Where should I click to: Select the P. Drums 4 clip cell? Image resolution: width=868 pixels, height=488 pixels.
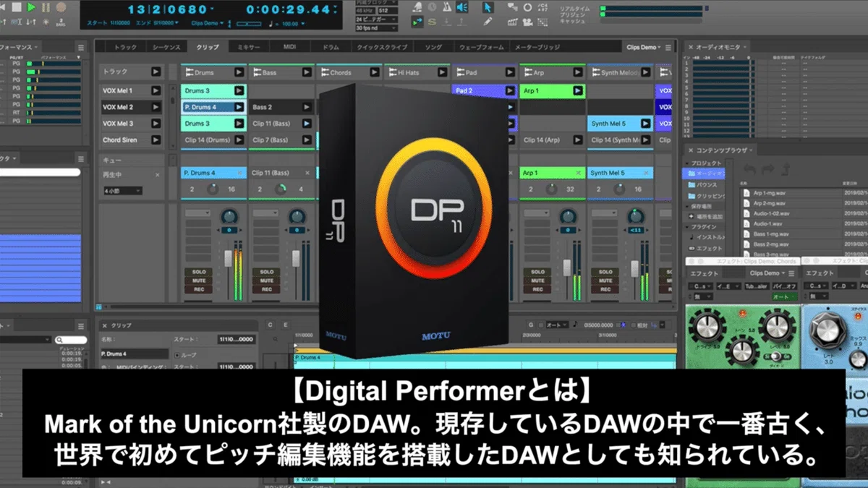point(213,107)
